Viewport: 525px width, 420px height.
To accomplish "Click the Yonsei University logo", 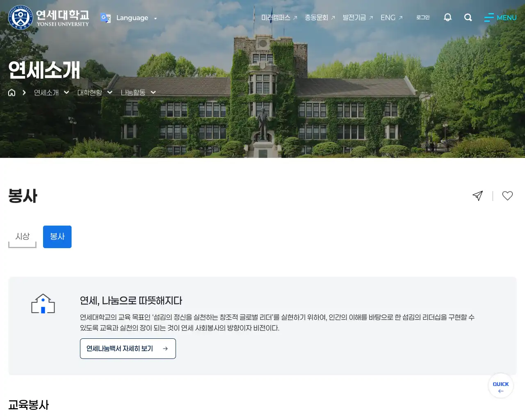I will [x=48, y=18].
